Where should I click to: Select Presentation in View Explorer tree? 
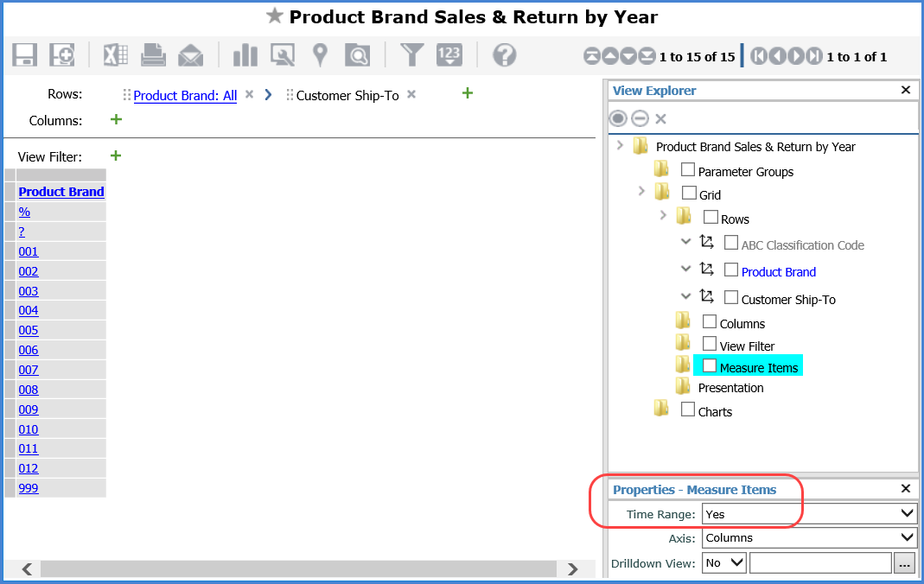click(730, 388)
